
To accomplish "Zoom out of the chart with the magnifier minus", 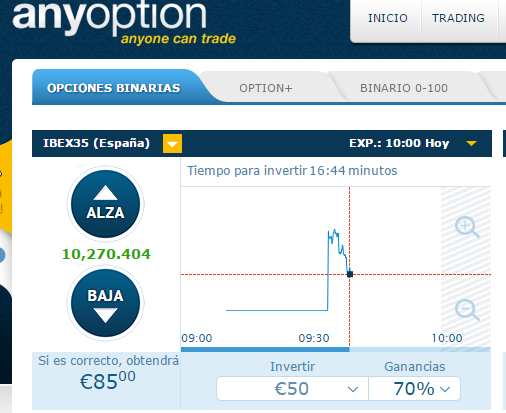I will 467,310.
